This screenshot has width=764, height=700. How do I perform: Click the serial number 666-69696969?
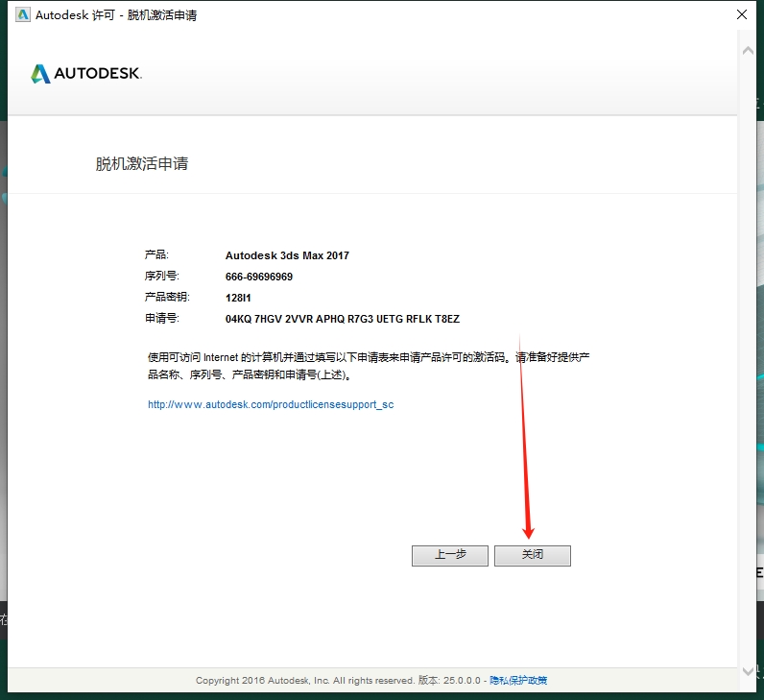(x=259, y=277)
